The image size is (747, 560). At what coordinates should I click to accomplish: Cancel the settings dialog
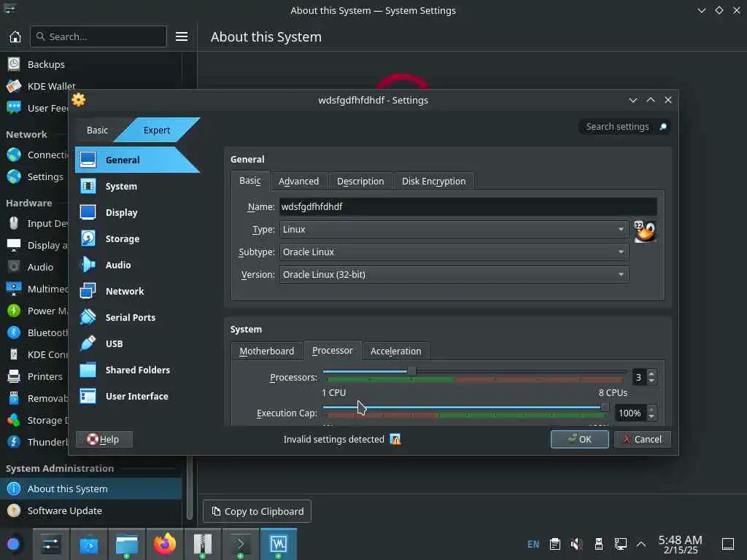pyautogui.click(x=642, y=439)
